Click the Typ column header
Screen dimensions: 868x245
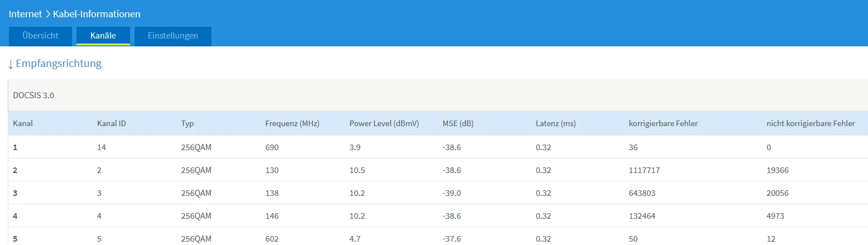point(188,123)
